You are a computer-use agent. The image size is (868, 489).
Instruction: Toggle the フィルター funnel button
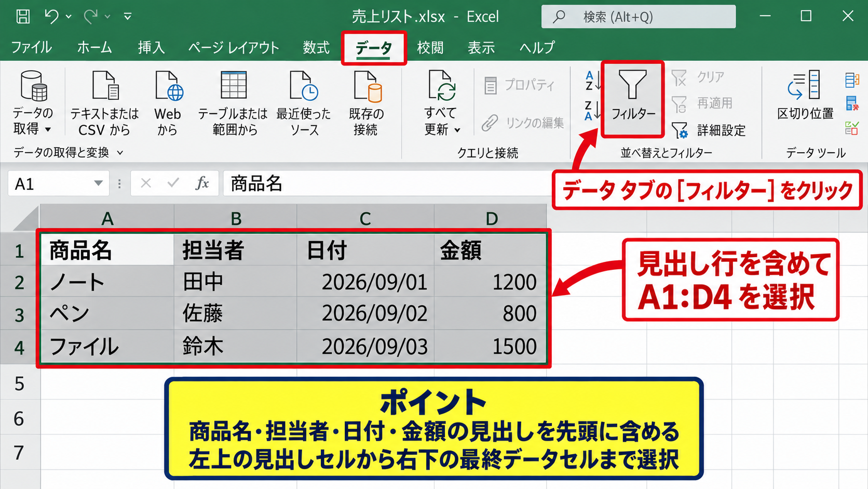point(633,99)
